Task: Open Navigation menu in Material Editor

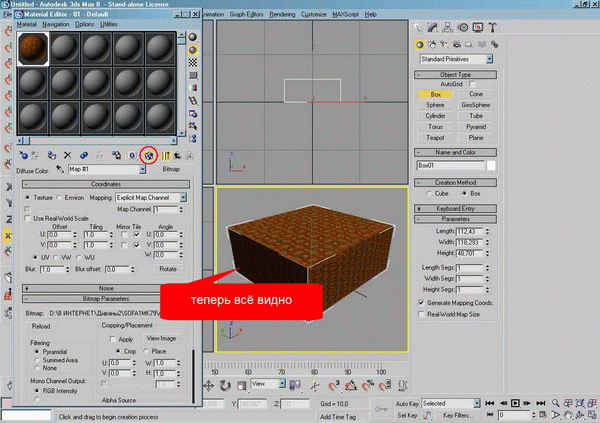Action: click(55, 23)
